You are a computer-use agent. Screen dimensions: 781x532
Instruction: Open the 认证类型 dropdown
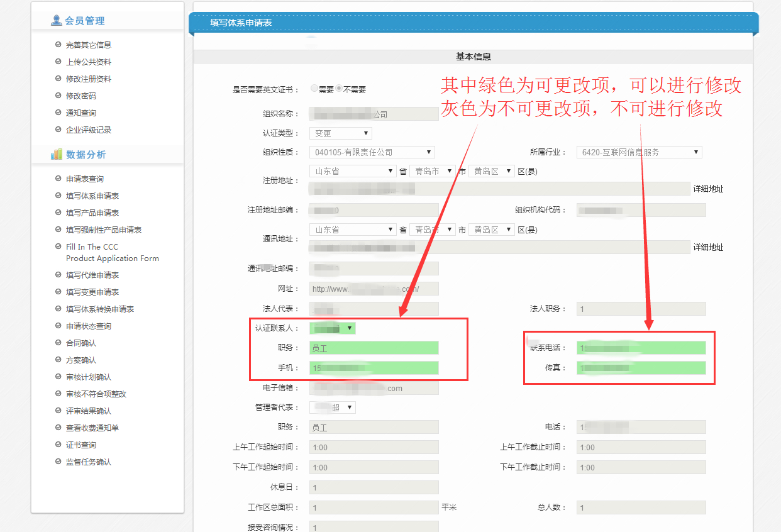coord(340,133)
